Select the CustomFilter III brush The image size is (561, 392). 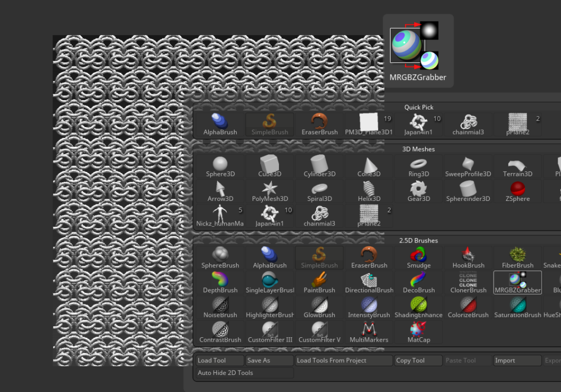[270, 332]
